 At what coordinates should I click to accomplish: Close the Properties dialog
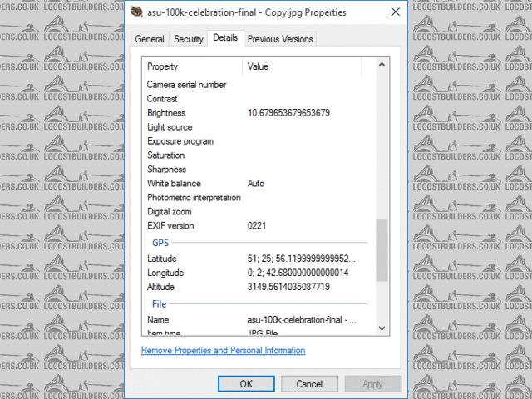[396, 12]
